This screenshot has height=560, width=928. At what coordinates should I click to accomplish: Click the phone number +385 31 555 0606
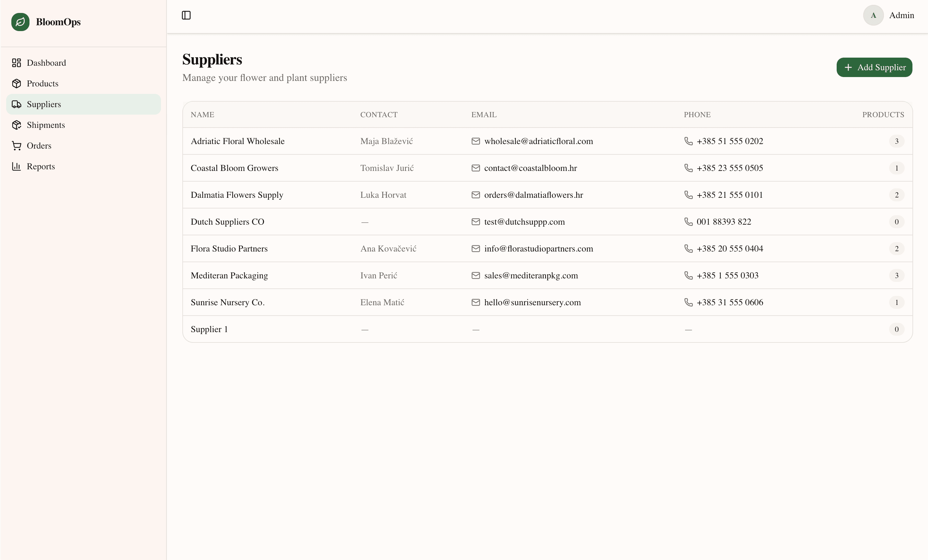coord(729,302)
